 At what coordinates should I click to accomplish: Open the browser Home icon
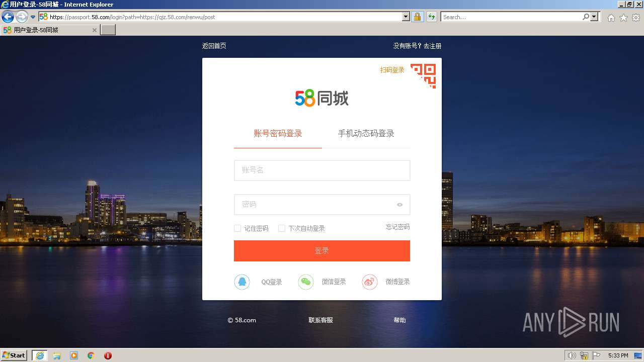click(611, 18)
